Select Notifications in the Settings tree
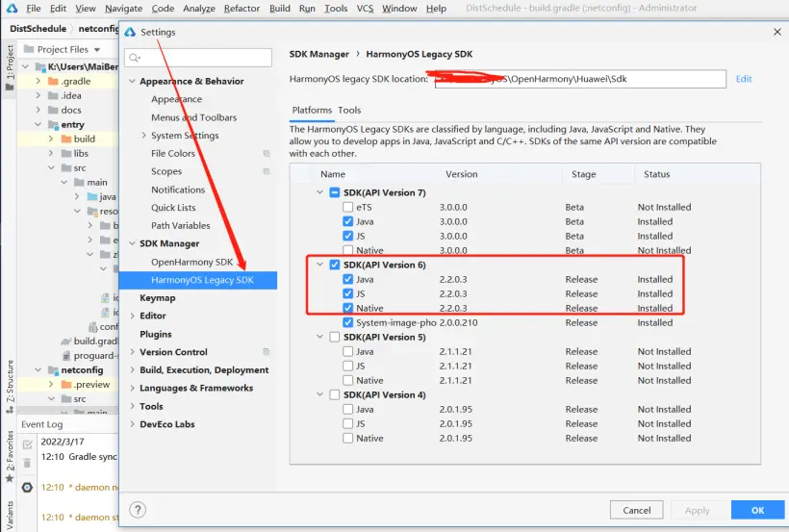The height and width of the screenshot is (532, 789). (x=178, y=190)
